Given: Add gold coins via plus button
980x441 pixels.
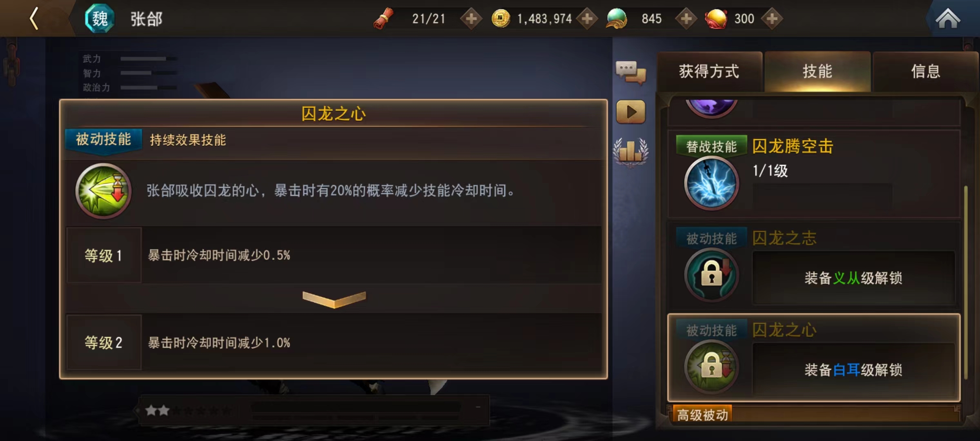Looking at the screenshot, I should click(587, 19).
